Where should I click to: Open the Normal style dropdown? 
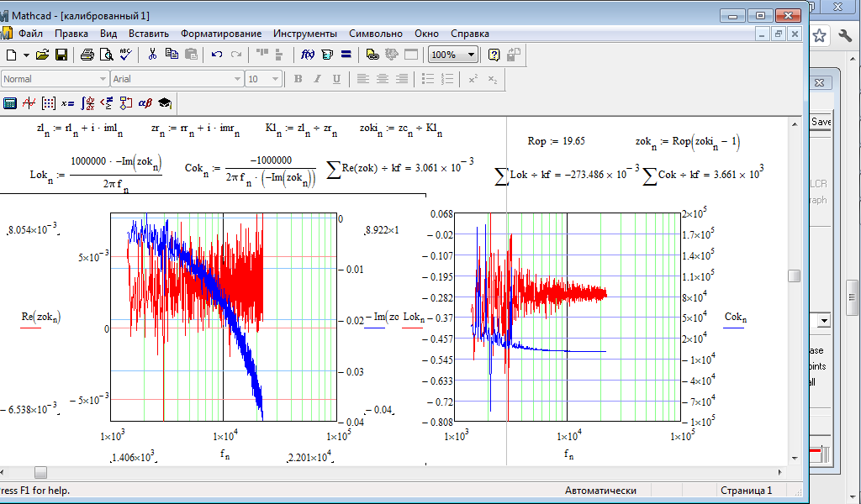coord(103,79)
